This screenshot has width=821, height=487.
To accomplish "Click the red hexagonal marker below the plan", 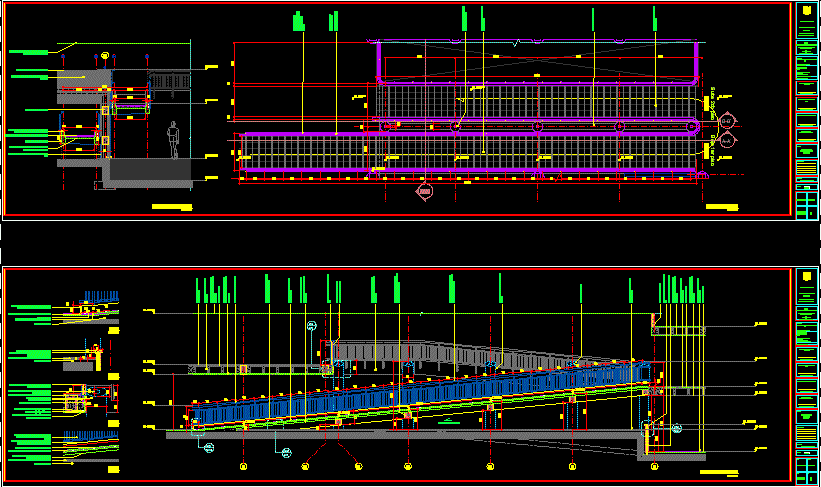I will [x=424, y=190].
